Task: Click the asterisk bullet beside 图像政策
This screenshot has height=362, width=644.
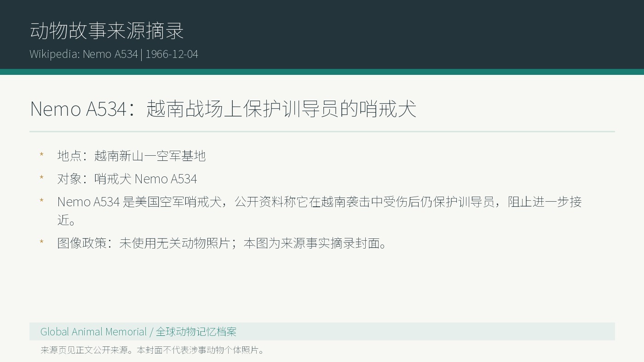Action: coord(41,243)
